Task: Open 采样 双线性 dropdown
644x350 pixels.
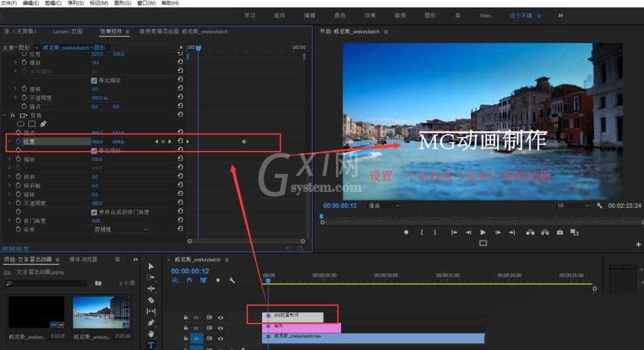Action: pos(120,230)
